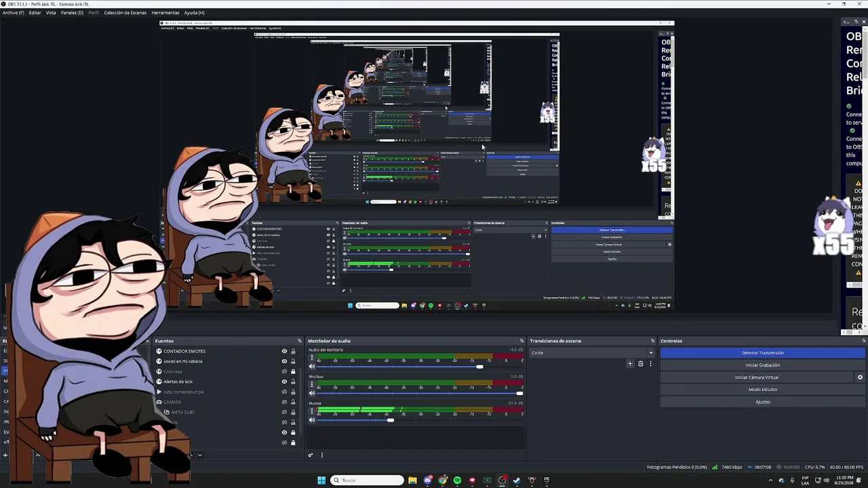Toggle lock on META SUBS source
Image resolution: width=868 pixels, height=488 pixels.
tap(293, 412)
